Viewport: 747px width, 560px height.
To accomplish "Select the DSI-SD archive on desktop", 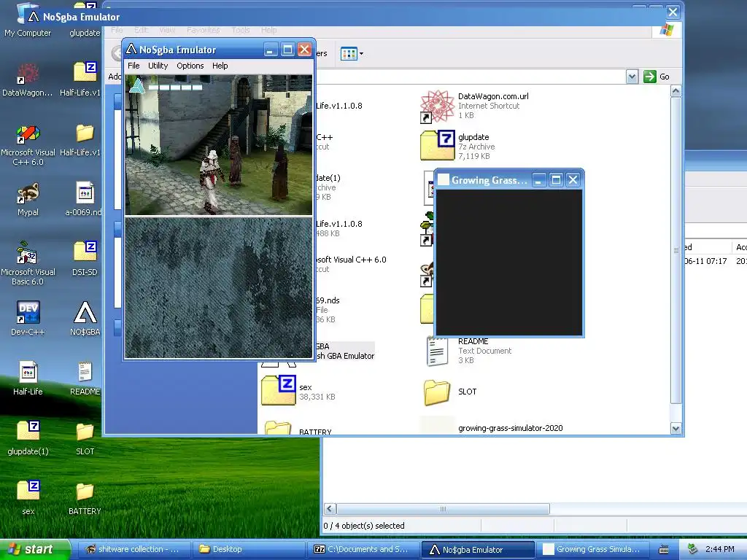I will click(85, 259).
